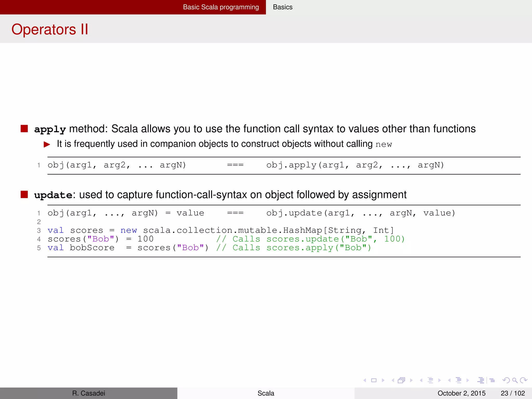Screen dimensions: 532x399
Task: Click scala.collection.mutable.HashMap[String, Int] text
Action: (x=268, y=230)
